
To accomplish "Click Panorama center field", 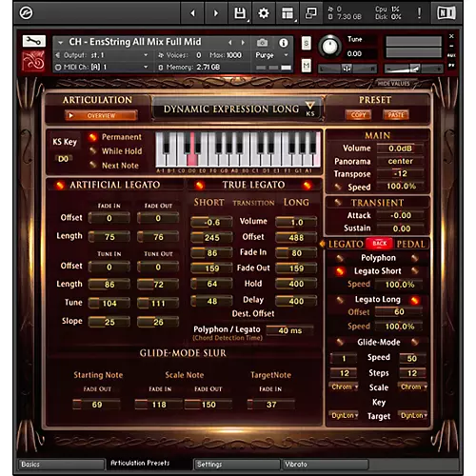I will tap(400, 161).
